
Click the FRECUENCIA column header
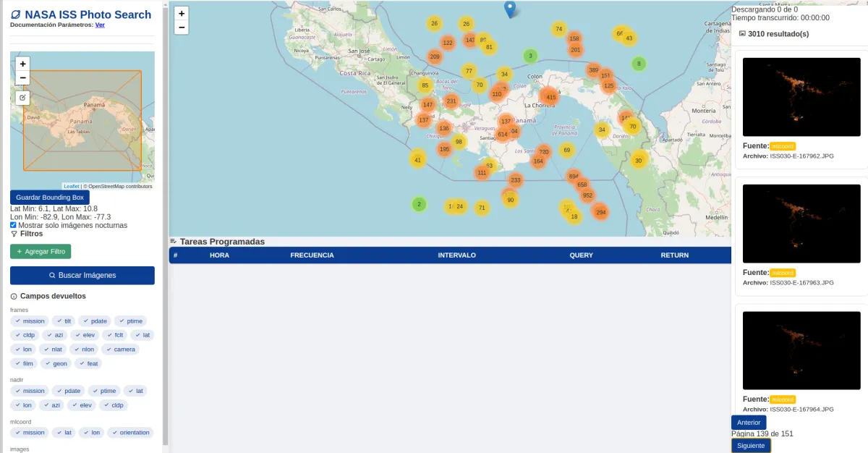[x=312, y=255]
